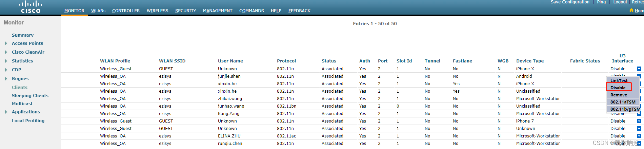
Task: Click the Logout link
Action: 620,2
